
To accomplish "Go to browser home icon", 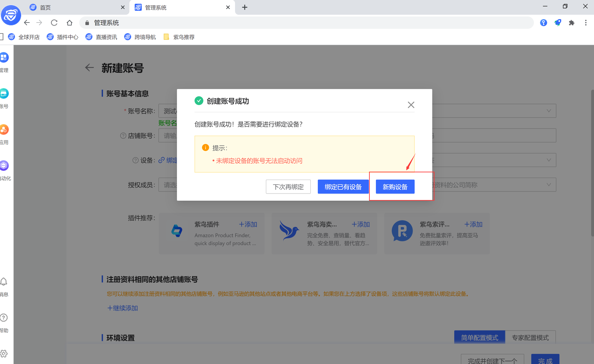I will tap(69, 23).
